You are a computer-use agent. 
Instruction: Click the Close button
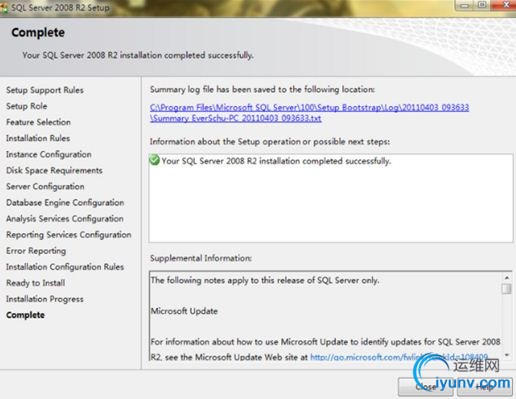(425, 387)
